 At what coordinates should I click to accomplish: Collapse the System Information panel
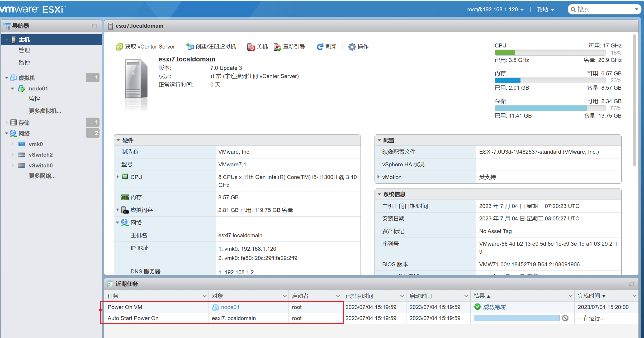click(379, 194)
